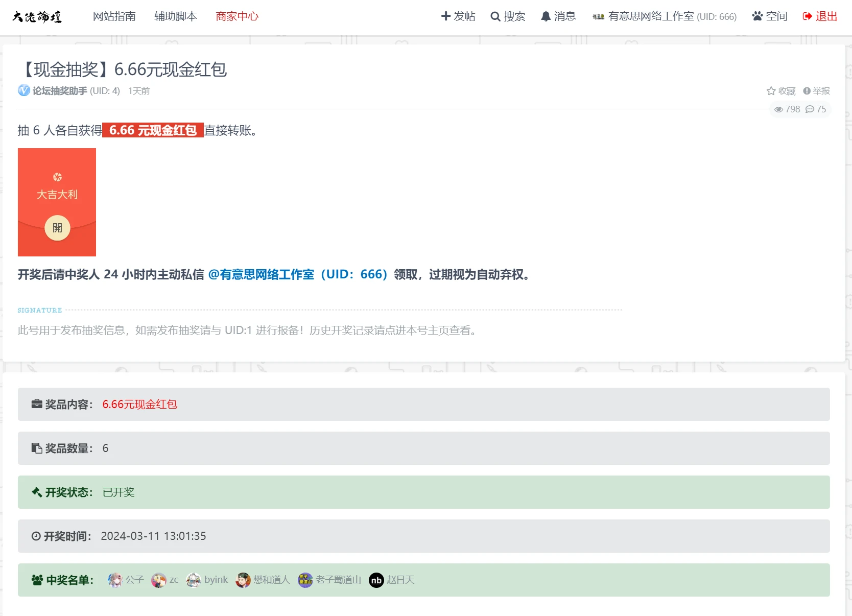This screenshot has height=616, width=852.
Task: Go to the 辅助脚本 page
Action: pyautogui.click(x=175, y=16)
